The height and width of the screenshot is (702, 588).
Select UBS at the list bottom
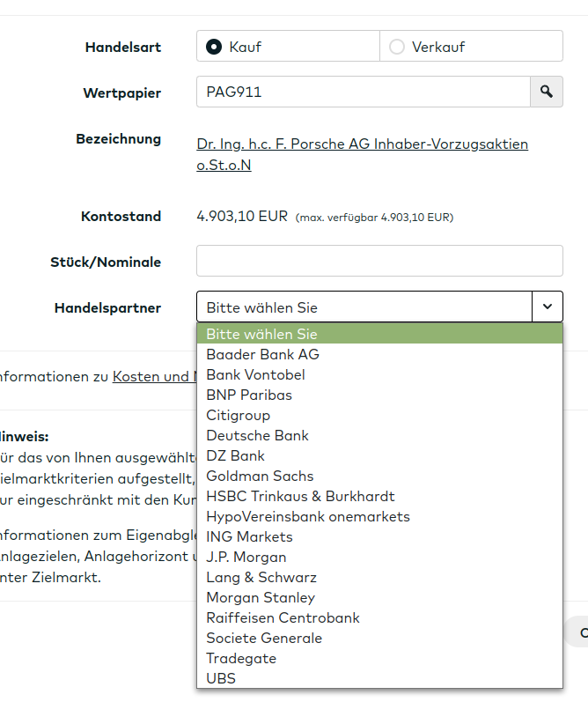tap(379, 678)
